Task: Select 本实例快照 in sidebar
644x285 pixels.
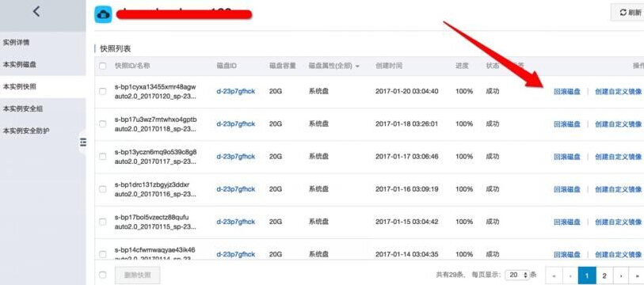Action: coord(19,86)
